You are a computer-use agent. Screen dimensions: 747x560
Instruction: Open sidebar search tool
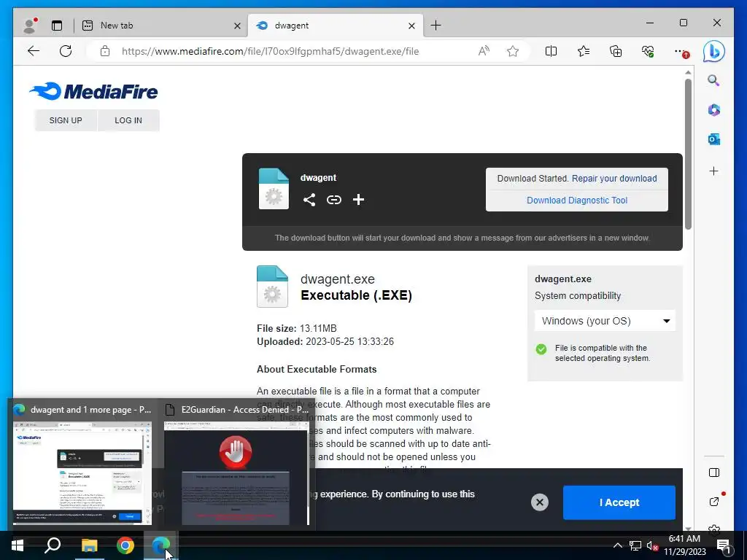[x=713, y=80]
